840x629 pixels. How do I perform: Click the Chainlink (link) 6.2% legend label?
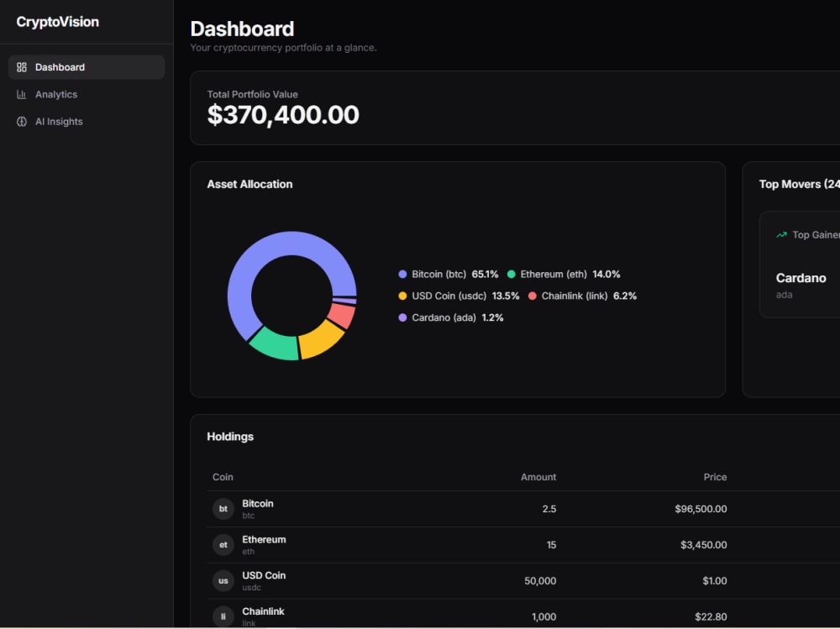(x=589, y=296)
